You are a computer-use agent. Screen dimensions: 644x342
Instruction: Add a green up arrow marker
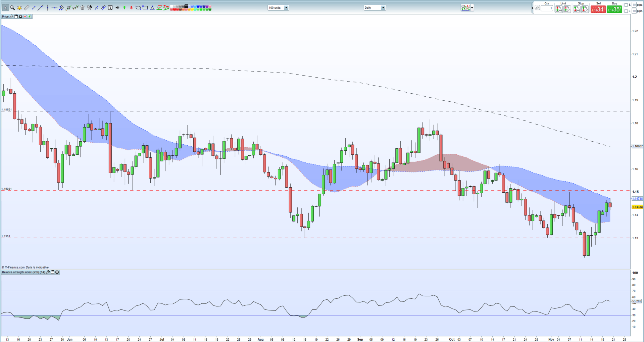[x=124, y=8]
